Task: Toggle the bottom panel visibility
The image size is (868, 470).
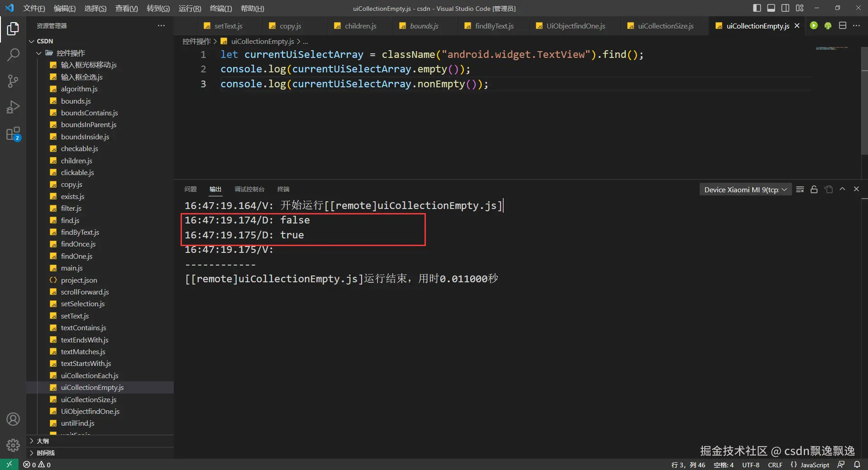Action: 771,8
